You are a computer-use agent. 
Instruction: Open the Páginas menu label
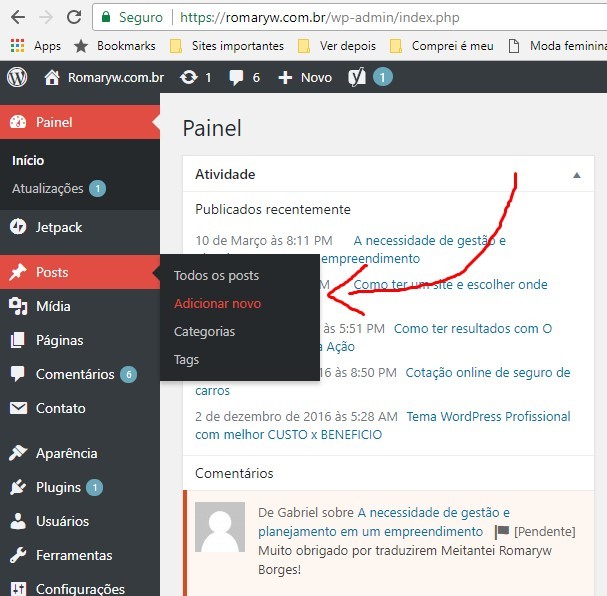pos(60,340)
